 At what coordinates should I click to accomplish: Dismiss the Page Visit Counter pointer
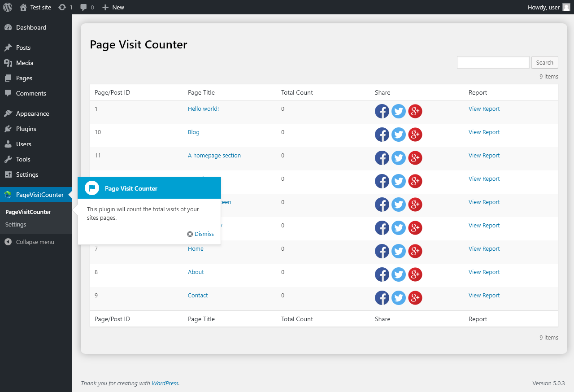click(x=200, y=234)
